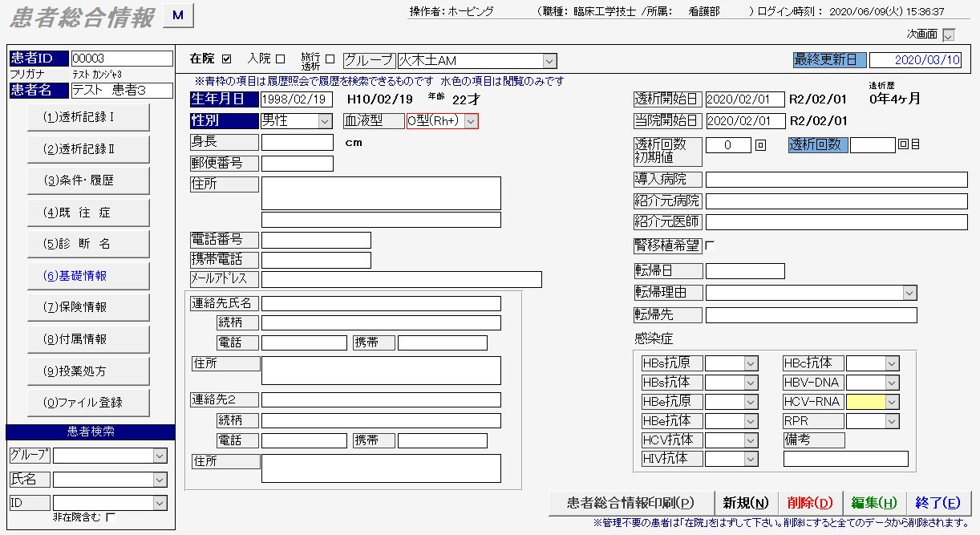Open the yellow HCV-RNA dropdown
Screen dimensions: 980x535
pyautogui.click(x=892, y=402)
